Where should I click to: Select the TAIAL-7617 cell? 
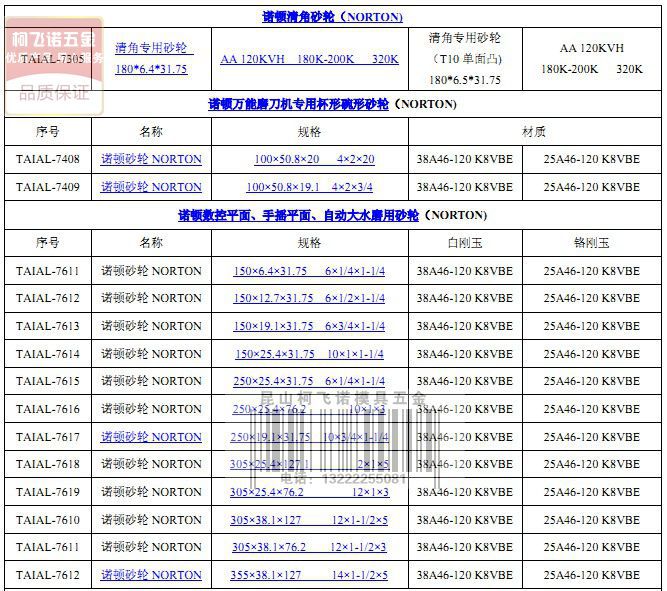click(48, 437)
